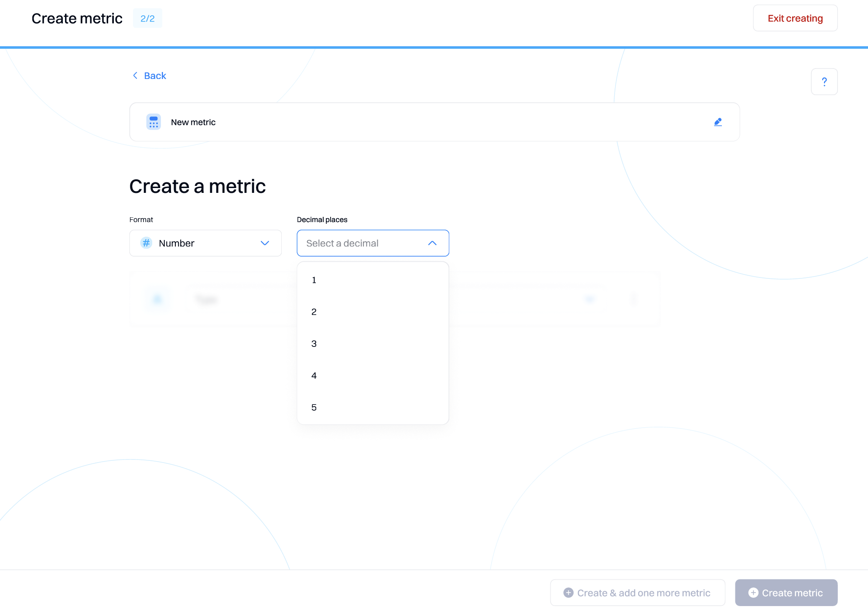The width and height of the screenshot is (868, 610).
Task: Select 5 decimal places option
Action: click(314, 408)
